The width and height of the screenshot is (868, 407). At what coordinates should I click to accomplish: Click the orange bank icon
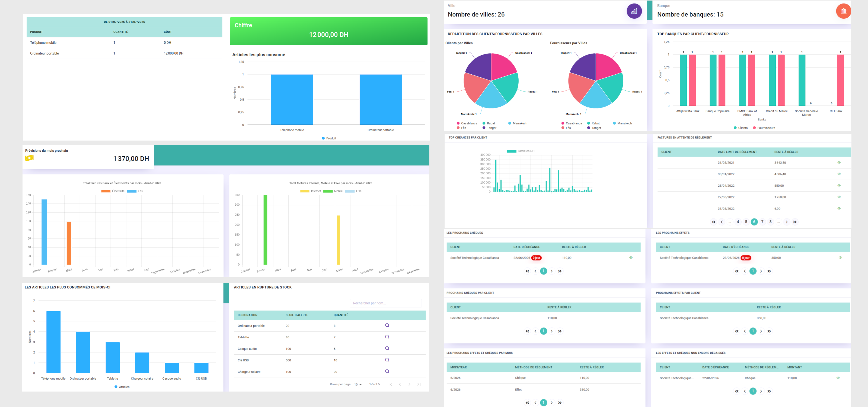pos(843,11)
